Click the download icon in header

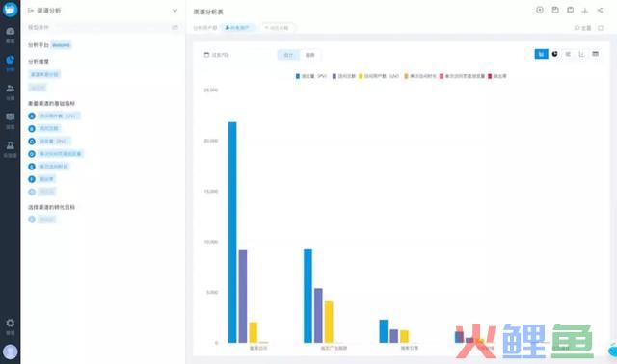point(585,11)
